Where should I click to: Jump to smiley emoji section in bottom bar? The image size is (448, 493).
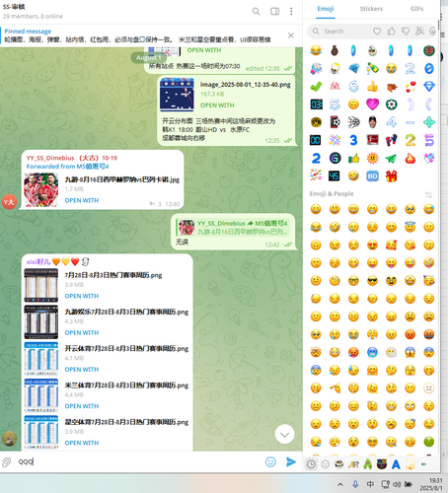coord(325,464)
